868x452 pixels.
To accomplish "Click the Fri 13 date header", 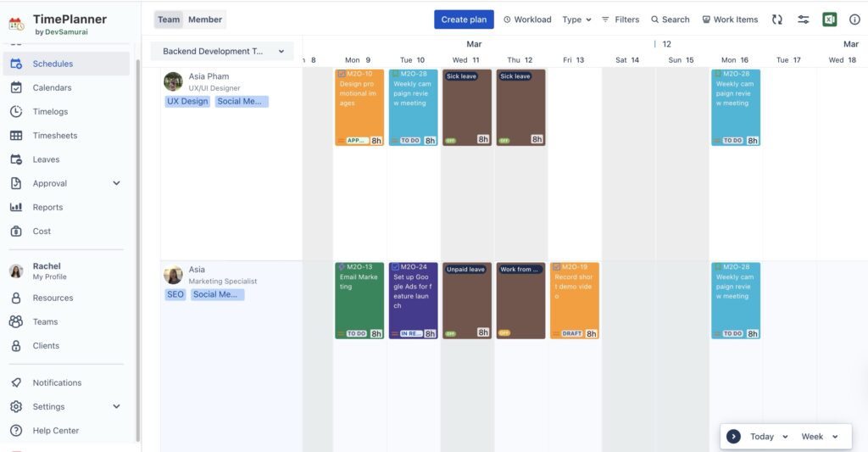I will click(573, 60).
